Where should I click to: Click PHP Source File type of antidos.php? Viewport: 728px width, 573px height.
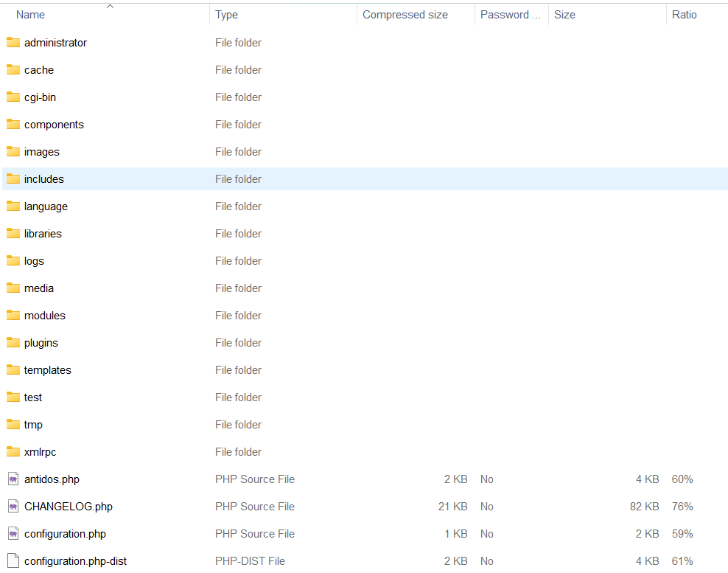pos(255,479)
